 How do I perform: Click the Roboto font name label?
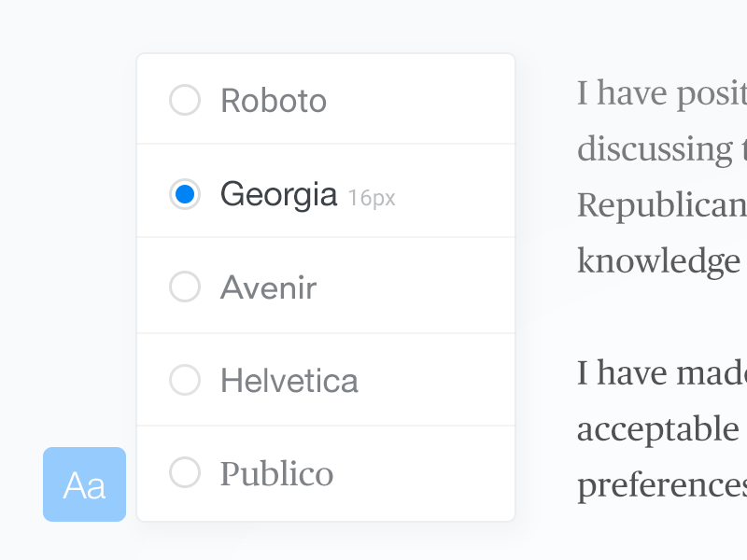point(274,101)
